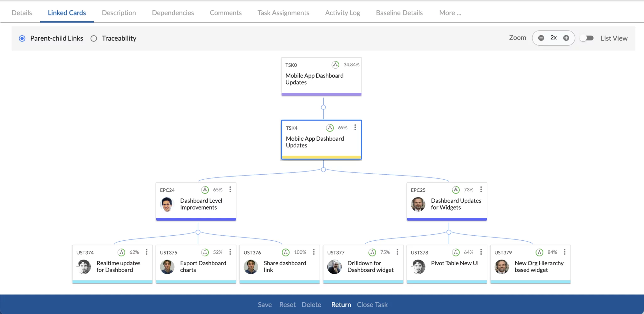This screenshot has width=644, height=314.
Task: Click the avatar on Realtime updates for Dashboard
Action: 84,267
